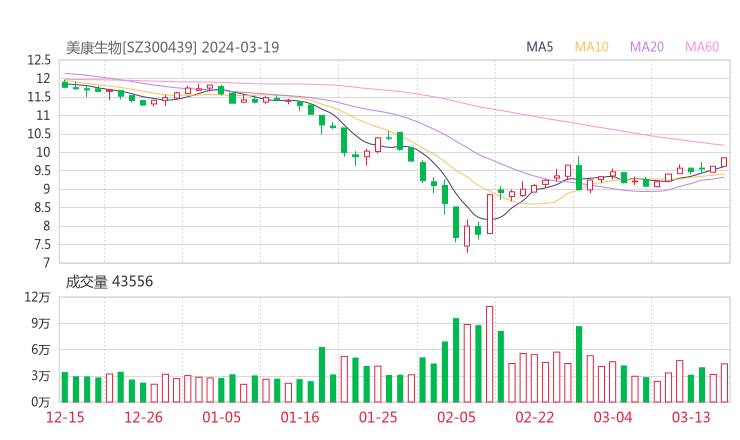Click the first green volume bar on the left
This screenshot has height=440, width=740.
click(65, 387)
